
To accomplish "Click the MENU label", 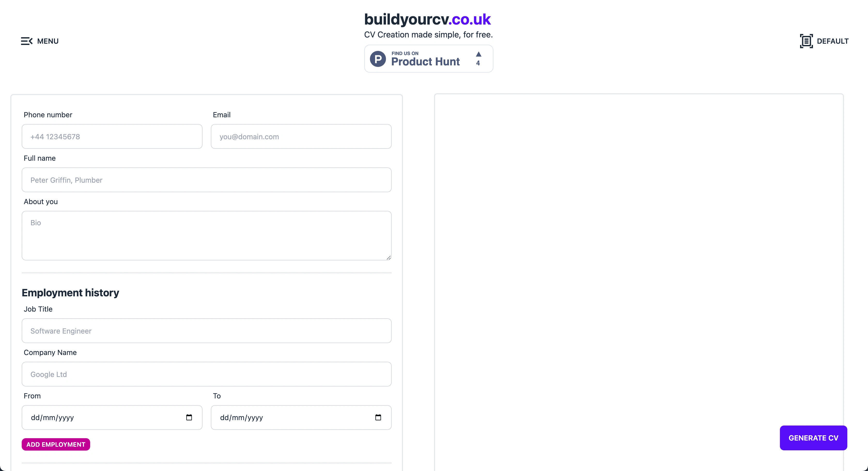I will (x=48, y=41).
